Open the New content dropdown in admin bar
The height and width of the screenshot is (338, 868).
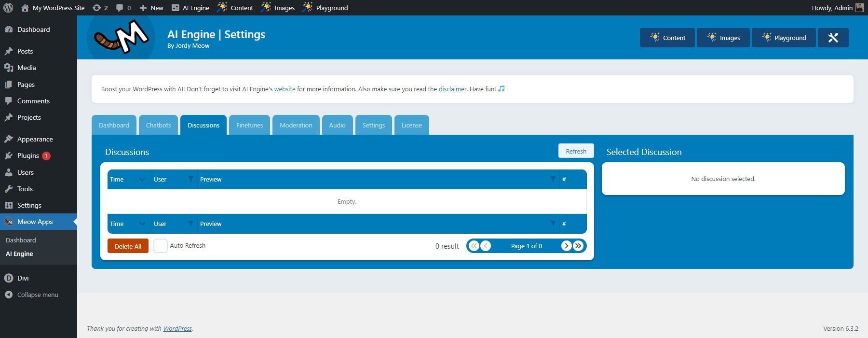tap(151, 8)
